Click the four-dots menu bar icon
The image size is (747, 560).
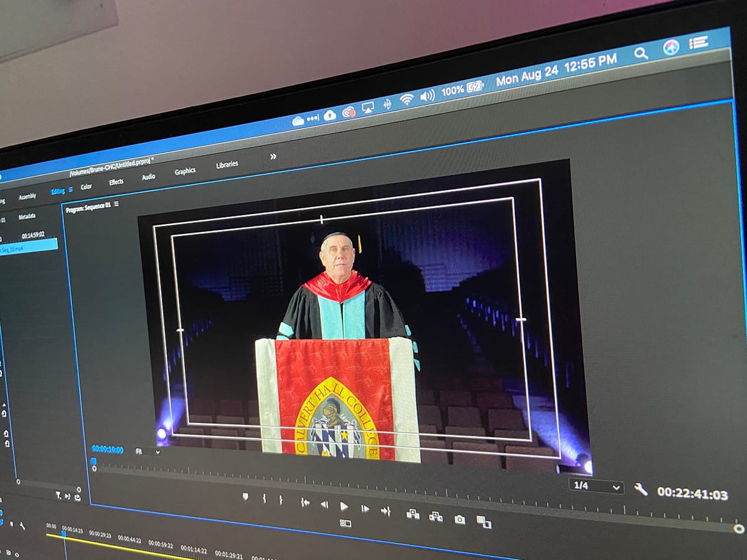pyautogui.click(x=313, y=118)
